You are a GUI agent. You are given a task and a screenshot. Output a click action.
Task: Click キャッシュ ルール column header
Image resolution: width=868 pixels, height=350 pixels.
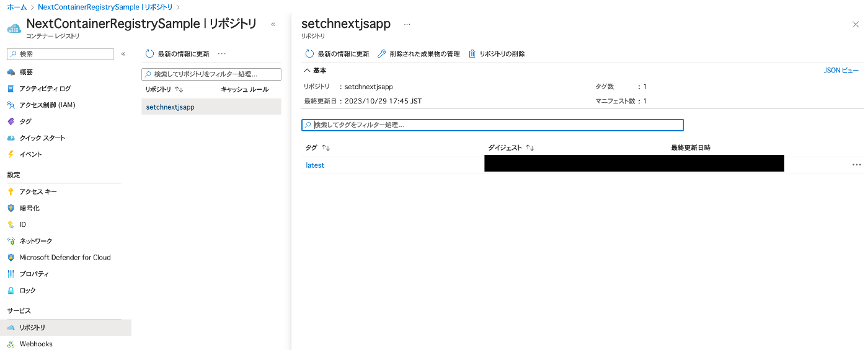coord(245,90)
